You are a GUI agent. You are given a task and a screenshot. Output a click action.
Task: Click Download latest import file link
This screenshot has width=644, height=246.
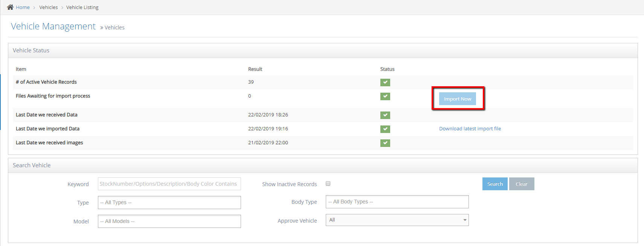(470, 128)
